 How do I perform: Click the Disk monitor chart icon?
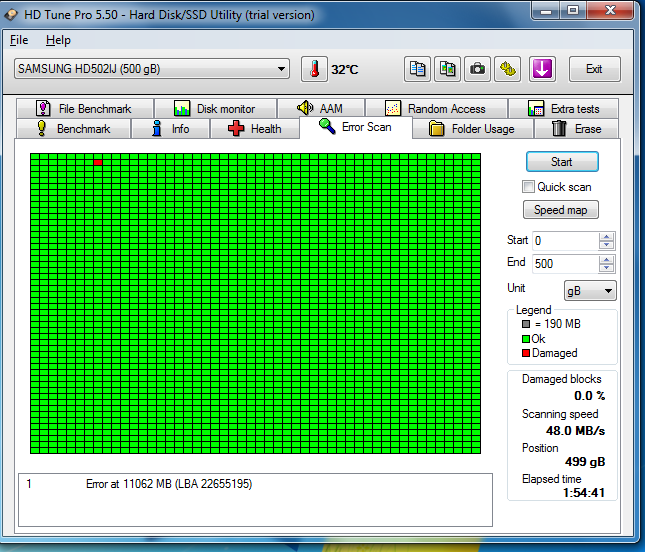[182, 109]
